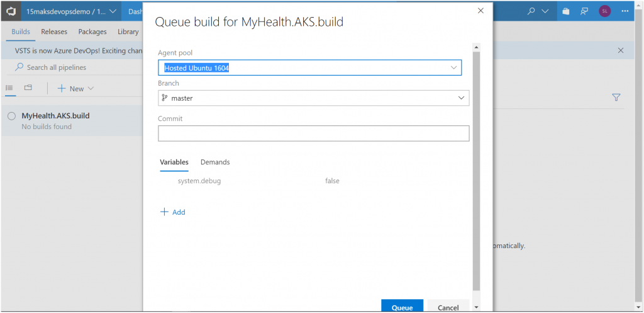
Task: Expand the 15maksdevopsdemo project selector
Action: (71, 11)
